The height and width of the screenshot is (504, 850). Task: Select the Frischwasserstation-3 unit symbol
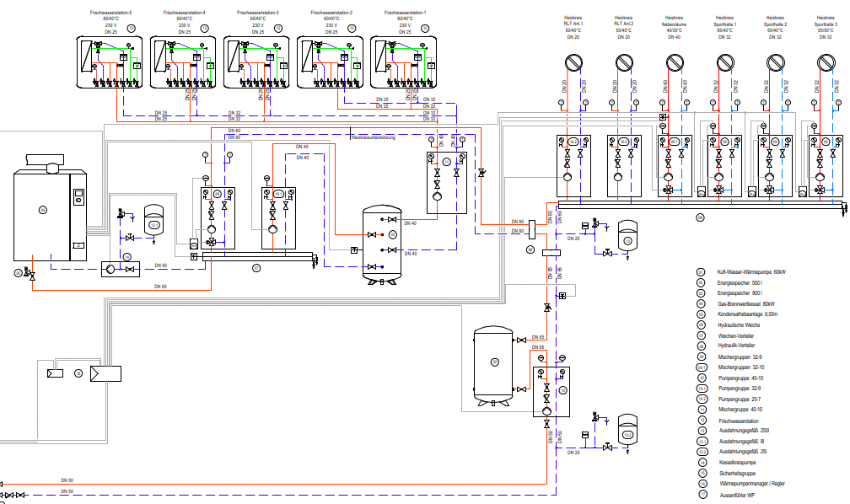[x=256, y=62]
